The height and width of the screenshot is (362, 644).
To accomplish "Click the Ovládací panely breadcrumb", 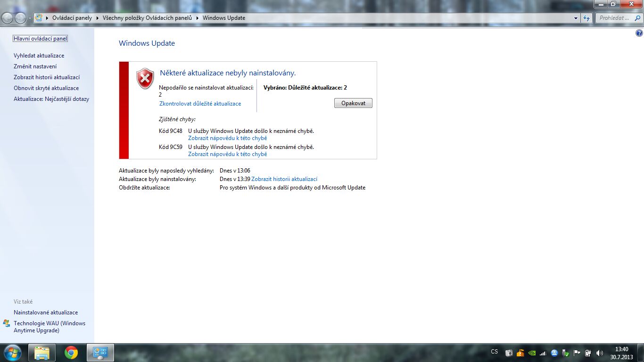I will [72, 18].
